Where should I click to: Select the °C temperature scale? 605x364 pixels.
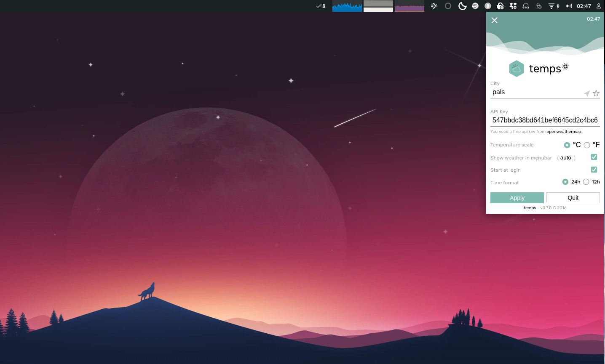[x=567, y=145]
